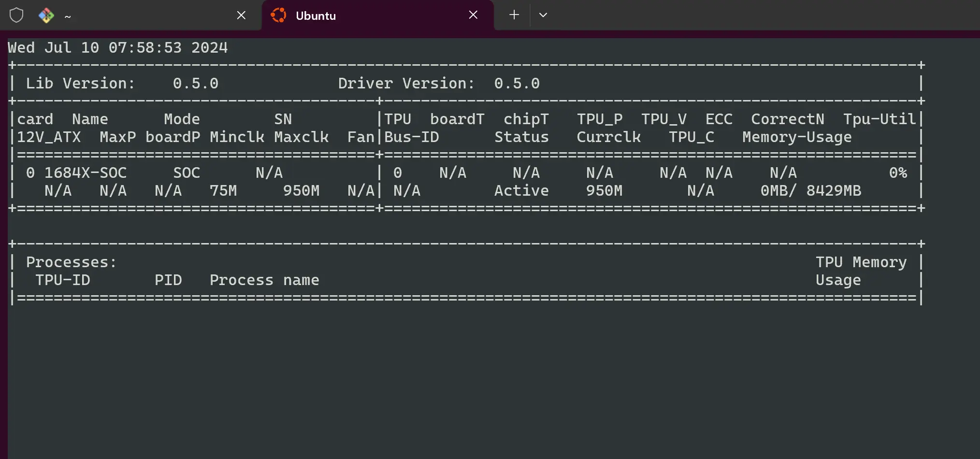980x459 pixels.
Task: Click the Process name column header
Action: (x=264, y=280)
